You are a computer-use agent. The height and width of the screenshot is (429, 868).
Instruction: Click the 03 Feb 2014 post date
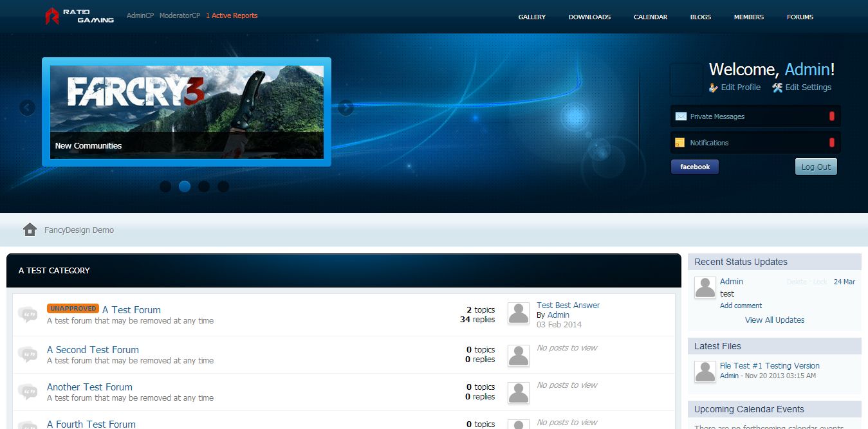[559, 325]
